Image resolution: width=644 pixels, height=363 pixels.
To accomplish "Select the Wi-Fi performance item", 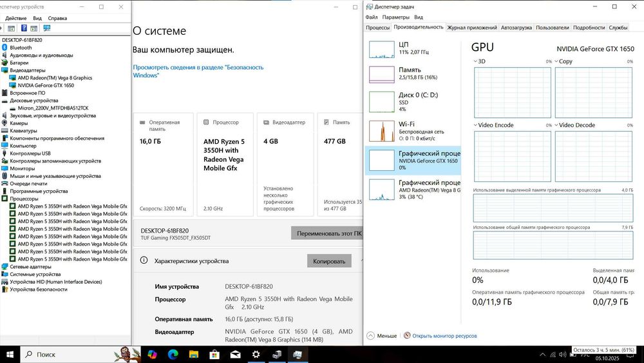I will pyautogui.click(x=413, y=131).
